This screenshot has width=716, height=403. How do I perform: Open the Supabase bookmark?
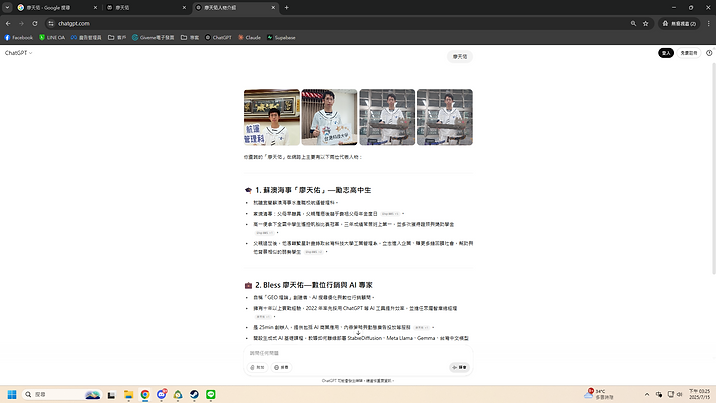click(x=284, y=37)
